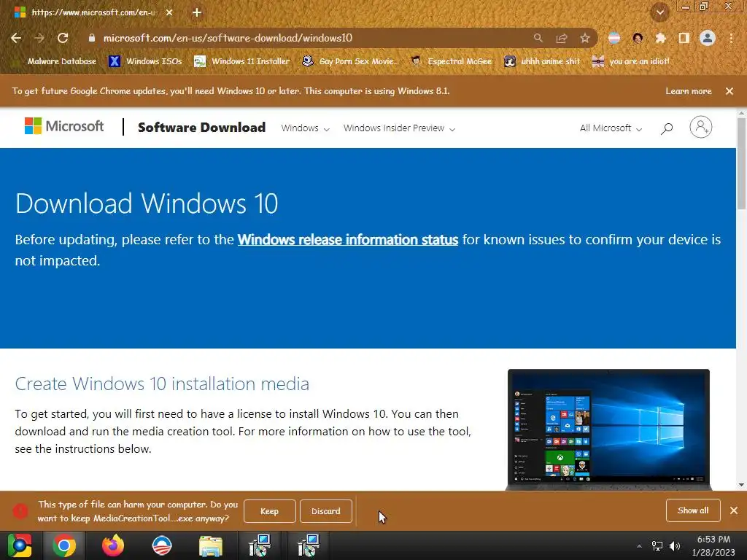Close the downloads bar

[x=734, y=510]
